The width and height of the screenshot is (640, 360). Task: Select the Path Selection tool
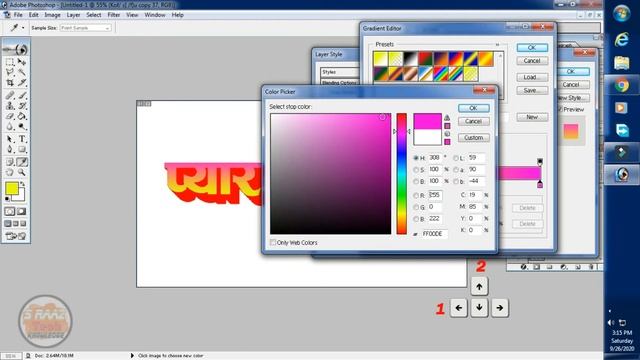pyautogui.click(x=10, y=140)
